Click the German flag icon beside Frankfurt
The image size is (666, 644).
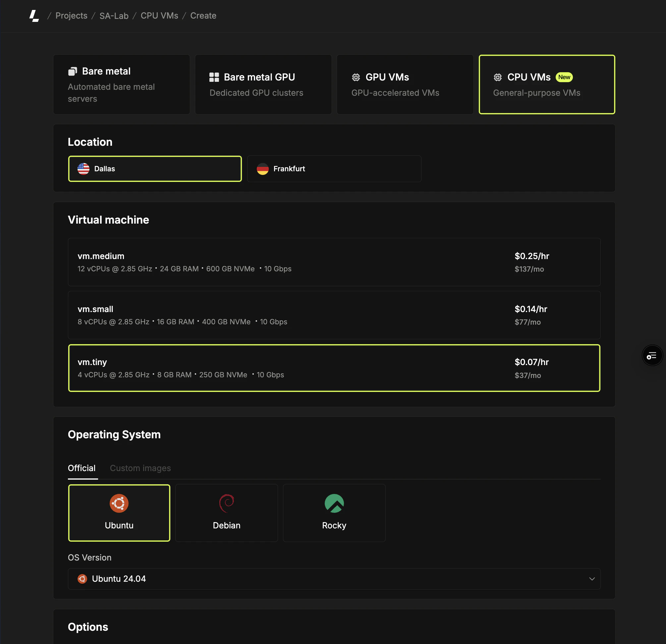click(x=263, y=169)
